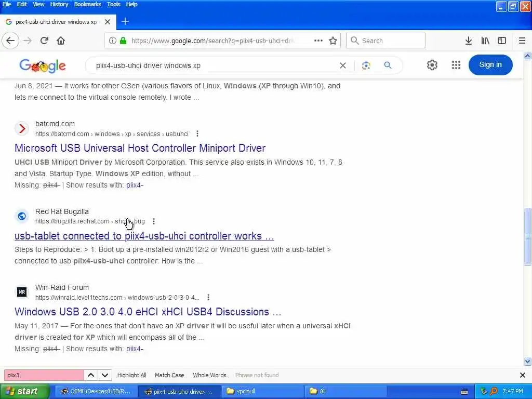Open options for batcmd.com result
The height and width of the screenshot is (399, 532).
tap(197, 134)
